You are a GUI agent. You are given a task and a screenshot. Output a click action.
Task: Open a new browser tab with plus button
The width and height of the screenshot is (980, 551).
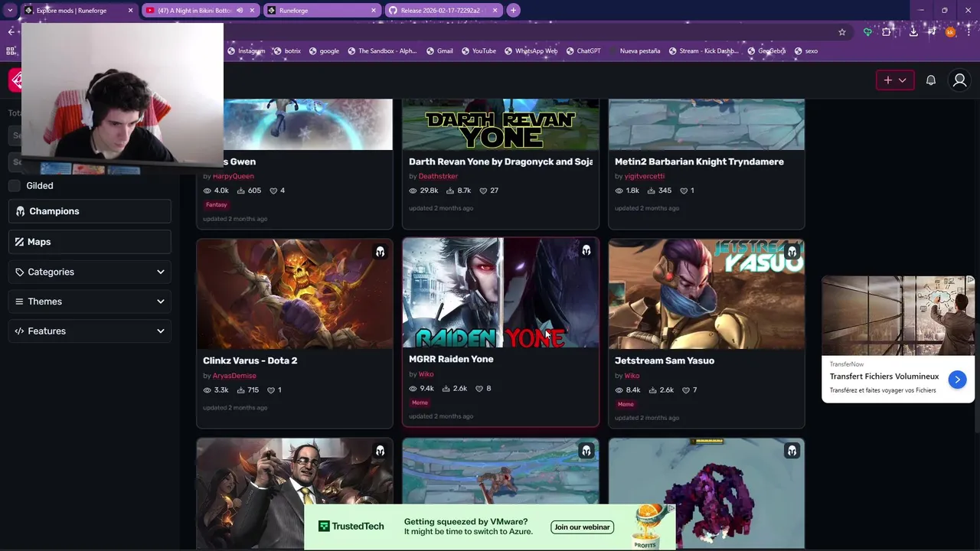513,11
